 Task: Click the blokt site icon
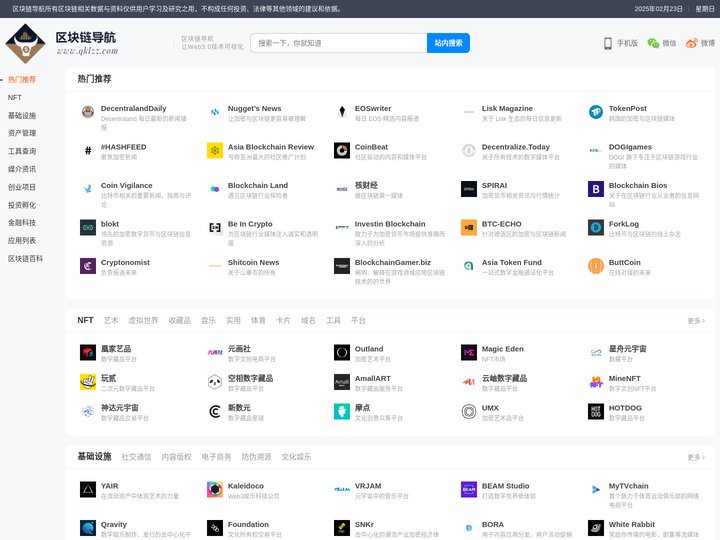click(88, 227)
